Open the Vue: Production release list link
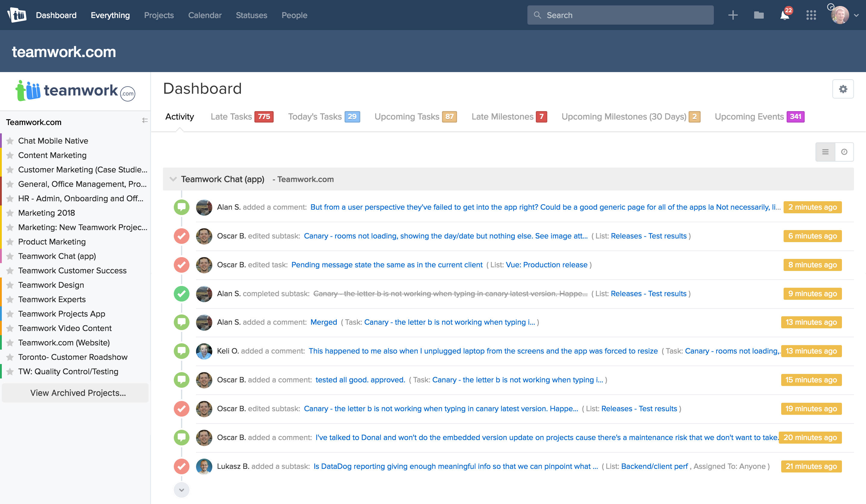The width and height of the screenshot is (866, 504). (546, 265)
